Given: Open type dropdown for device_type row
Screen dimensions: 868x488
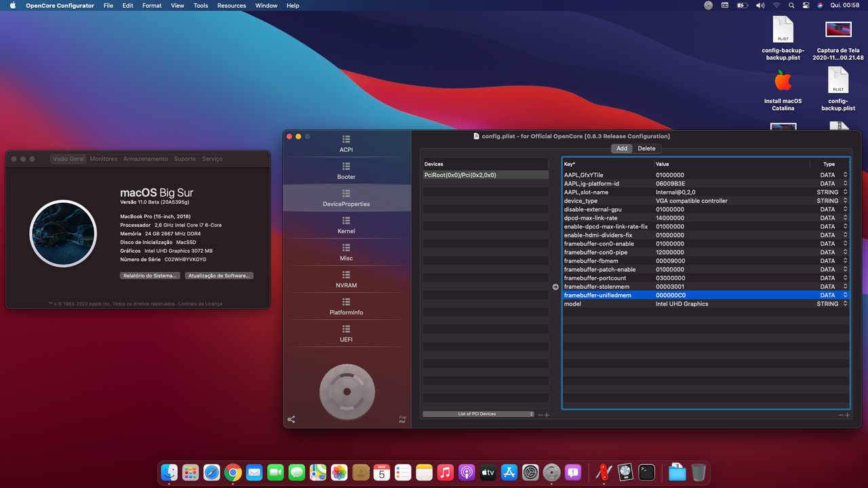Looking at the screenshot, I should 845,201.
